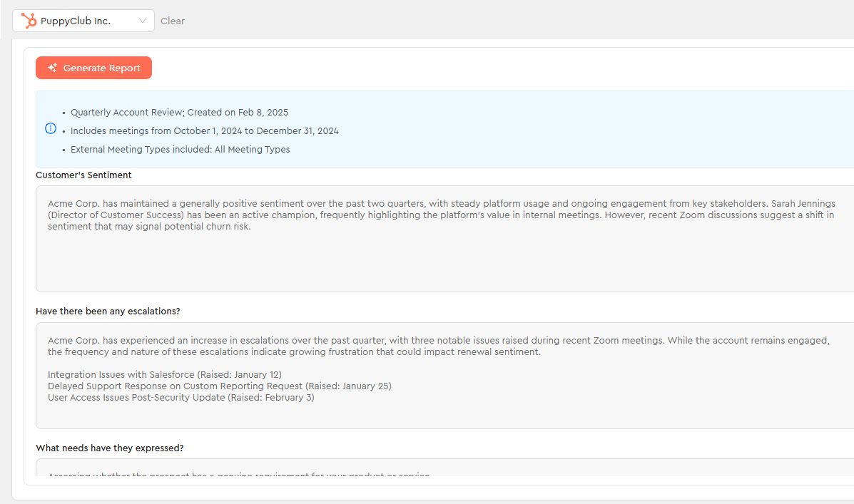The height and width of the screenshot is (504, 854).
Task: Click the blue info circle icon
Action: 51,128
